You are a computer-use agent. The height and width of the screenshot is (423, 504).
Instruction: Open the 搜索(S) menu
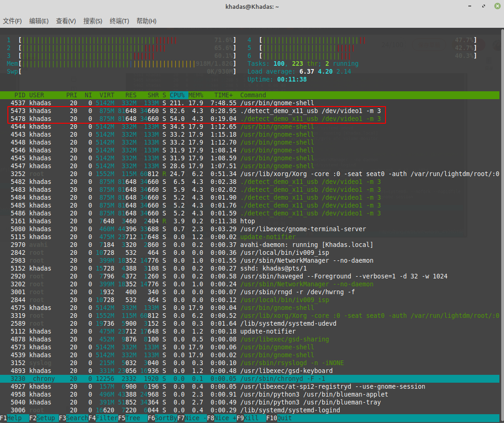[93, 21]
